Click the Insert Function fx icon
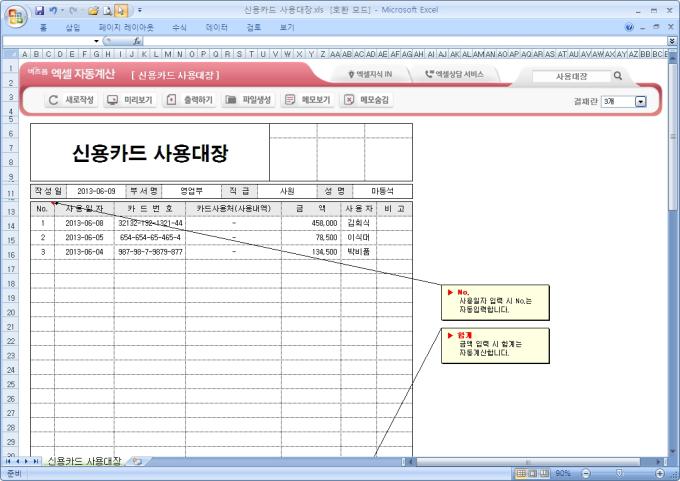This screenshot has height=481, width=680. [x=137, y=41]
